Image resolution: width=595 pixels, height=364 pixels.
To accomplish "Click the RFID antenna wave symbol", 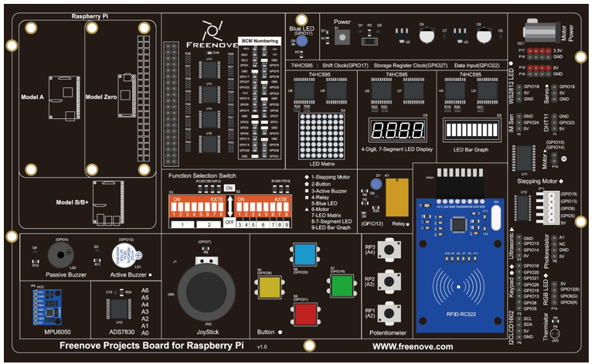I will pyautogui.click(x=458, y=287).
